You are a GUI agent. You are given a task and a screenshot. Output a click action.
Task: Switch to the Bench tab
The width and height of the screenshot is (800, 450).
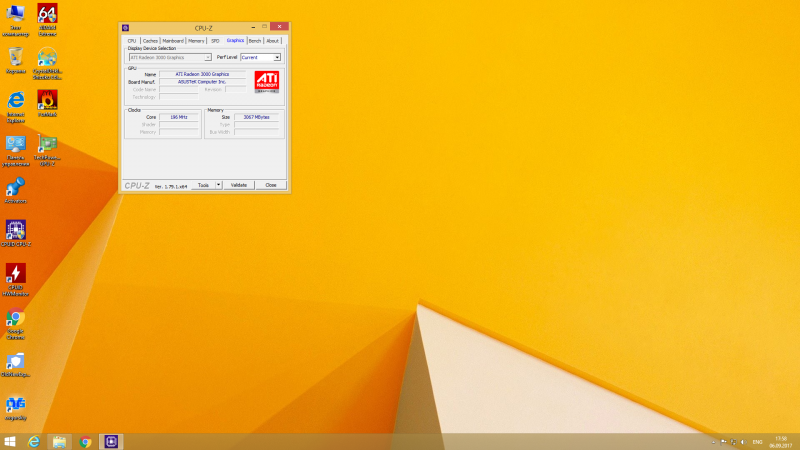[x=255, y=41]
